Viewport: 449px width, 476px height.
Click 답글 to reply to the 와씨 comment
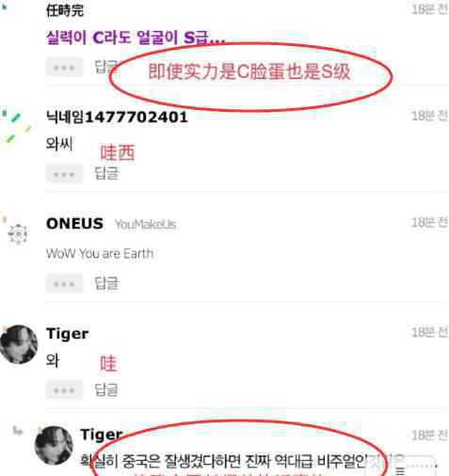(x=106, y=173)
